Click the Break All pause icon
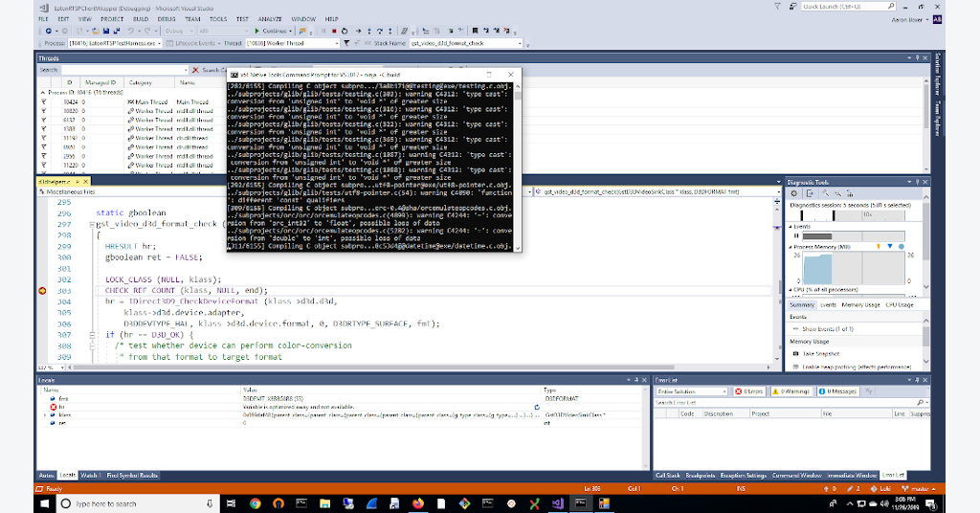This screenshot has width=980, height=513. pyautogui.click(x=323, y=31)
